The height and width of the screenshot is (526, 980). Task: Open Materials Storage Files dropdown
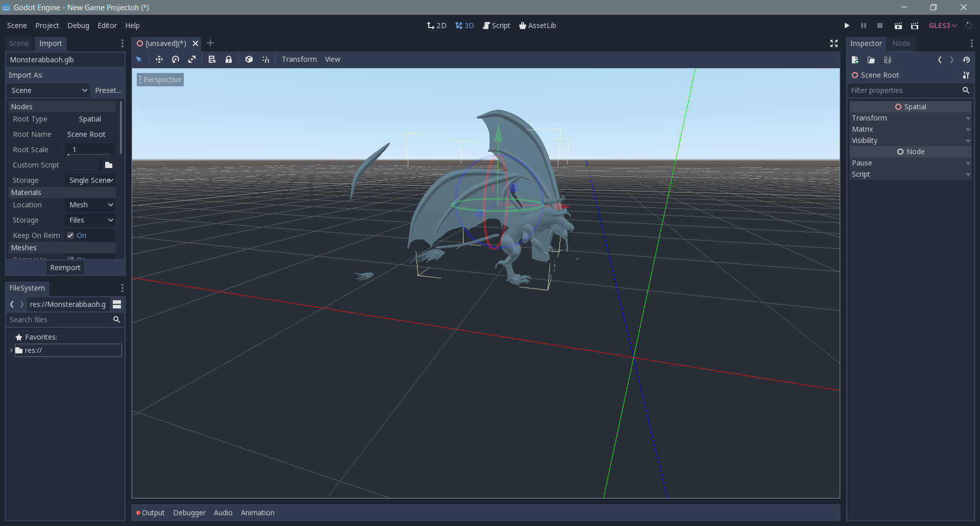(91, 220)
